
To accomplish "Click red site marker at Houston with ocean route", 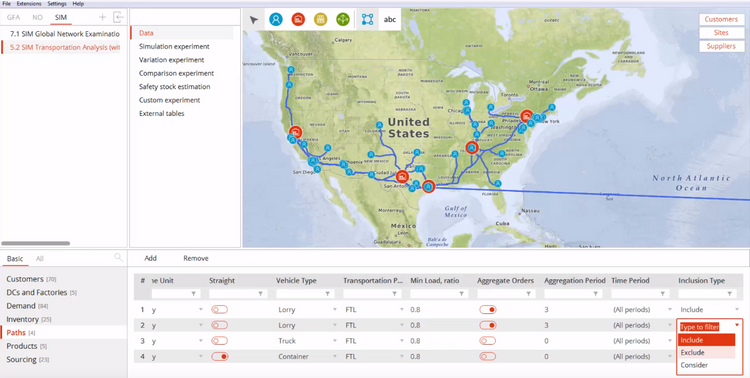I will (429, 187).
